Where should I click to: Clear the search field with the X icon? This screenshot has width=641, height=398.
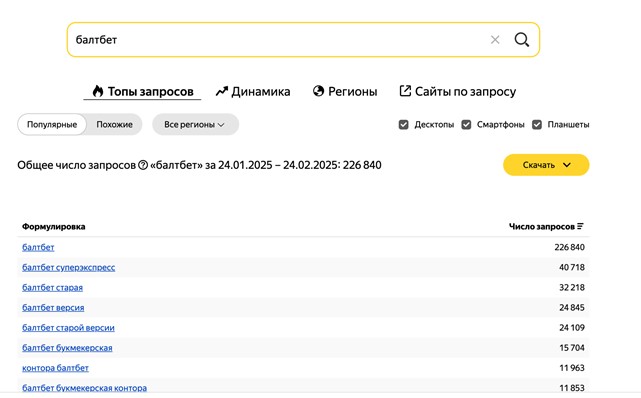[x=495, y=40]
